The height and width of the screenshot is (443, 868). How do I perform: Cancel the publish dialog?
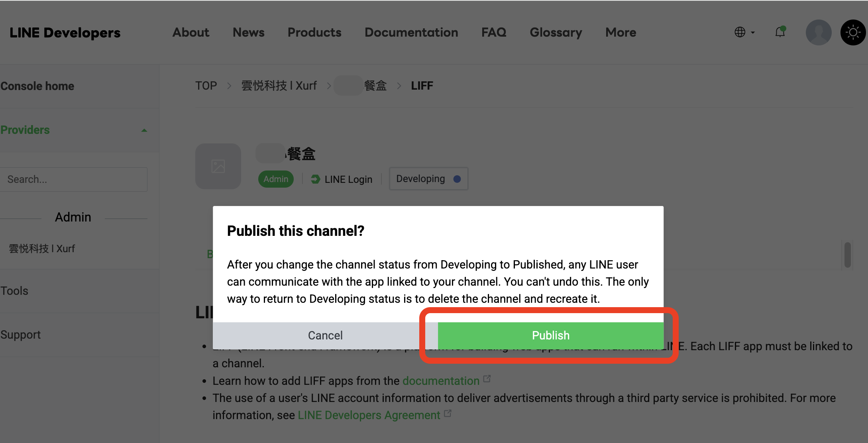click(325, 335)
